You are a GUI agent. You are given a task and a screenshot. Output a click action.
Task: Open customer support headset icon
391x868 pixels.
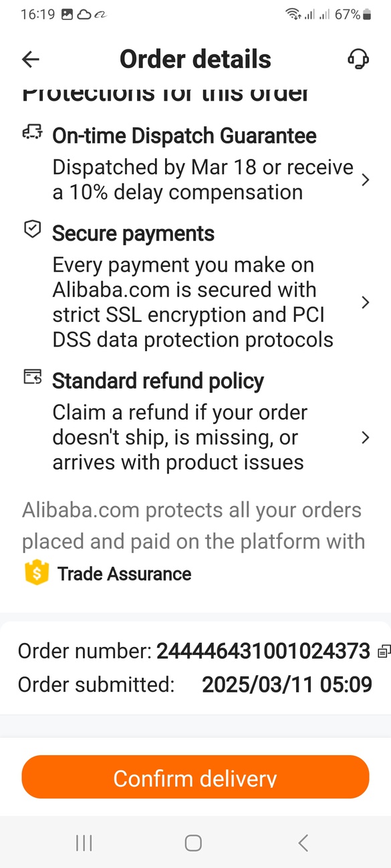358,59
